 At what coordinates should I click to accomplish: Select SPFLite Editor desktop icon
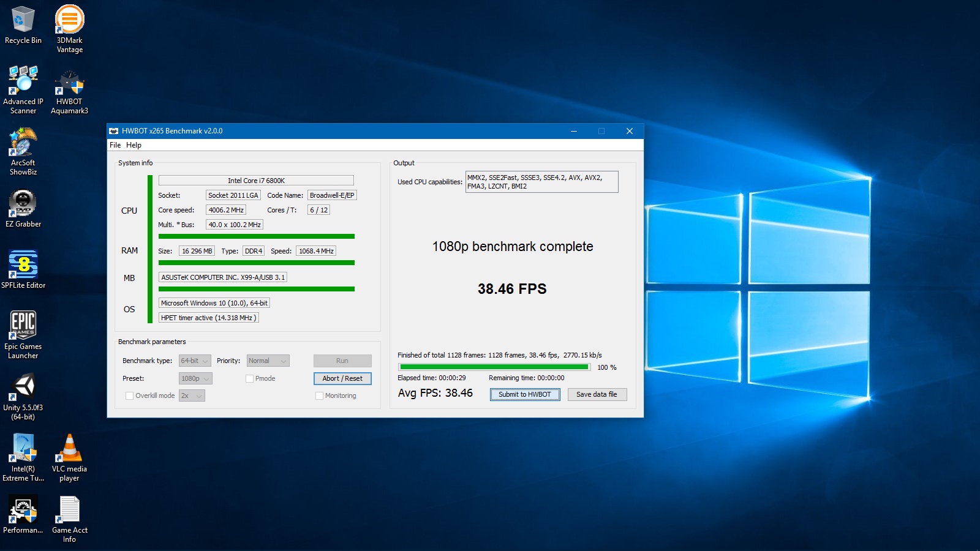tap(23, 269)
